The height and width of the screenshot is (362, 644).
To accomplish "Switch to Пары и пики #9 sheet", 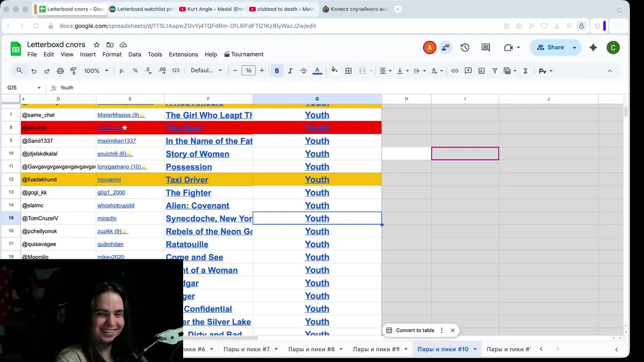I will pyautogui.click(x=376, y=349).
